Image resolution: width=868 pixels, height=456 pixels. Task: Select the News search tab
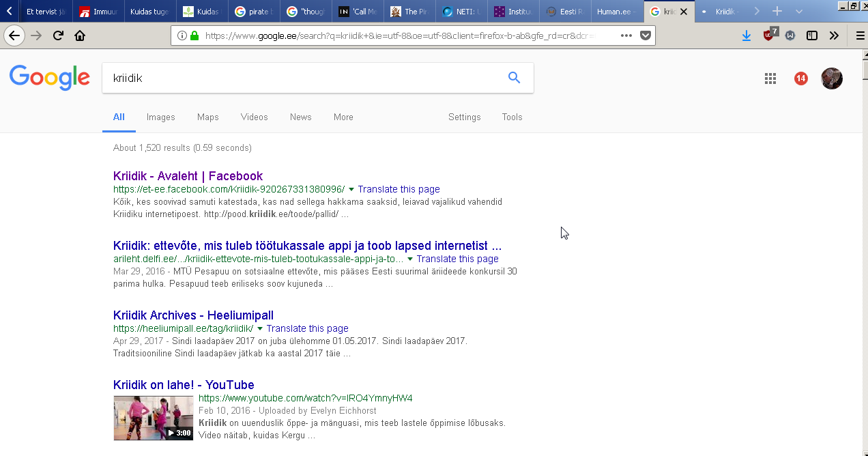pos(300,117)
